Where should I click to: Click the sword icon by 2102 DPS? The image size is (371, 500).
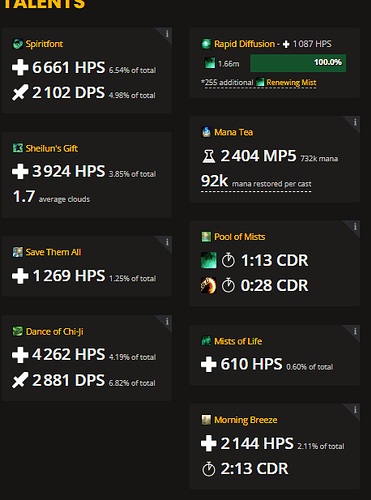pyautogui.click(x=20, y=92)
